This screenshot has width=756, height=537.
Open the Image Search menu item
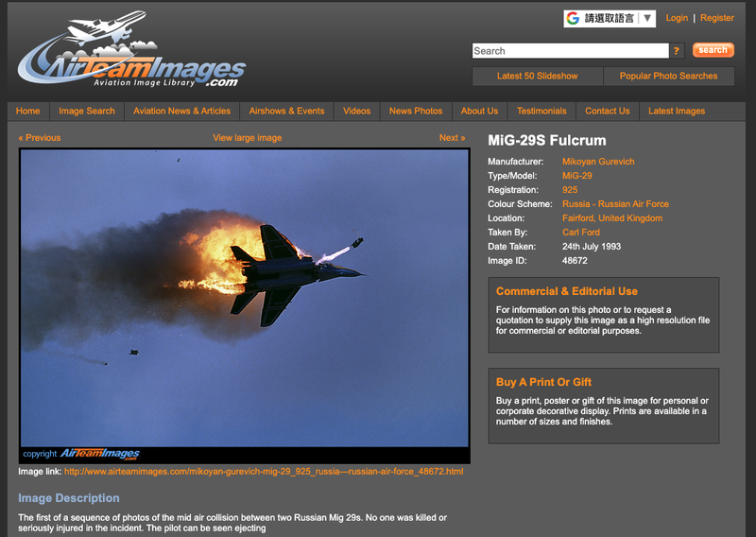[87, 111]
